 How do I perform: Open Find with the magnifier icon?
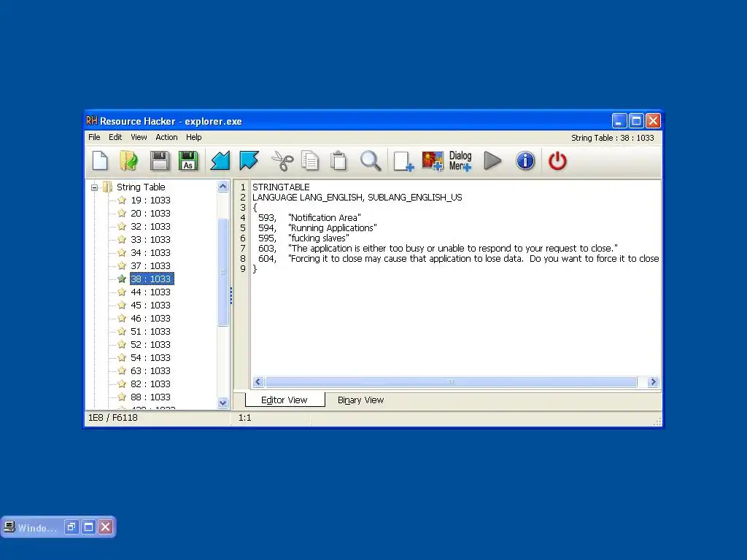point(370,161)
